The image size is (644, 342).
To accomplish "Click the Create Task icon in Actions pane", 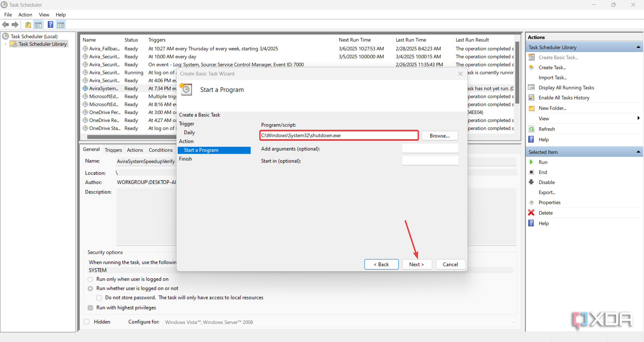I will pos(532,67).
